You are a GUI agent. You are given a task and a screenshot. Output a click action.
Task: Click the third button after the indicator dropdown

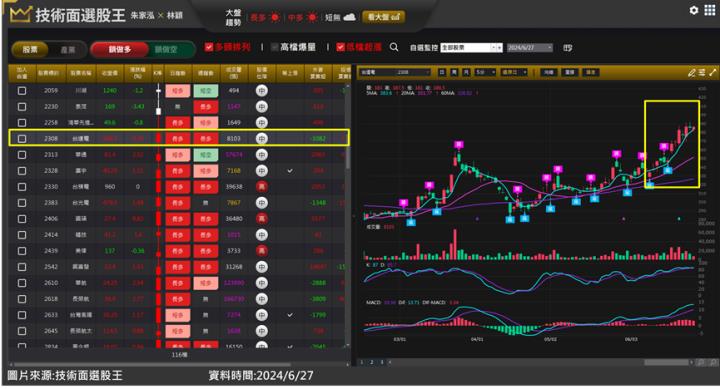(591, 72)
